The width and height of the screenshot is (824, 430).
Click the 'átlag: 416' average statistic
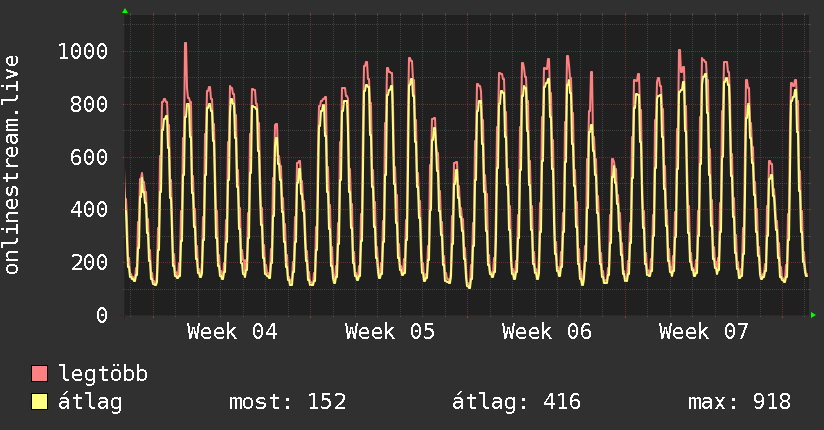pyautogui.click(x=517, y=402)
